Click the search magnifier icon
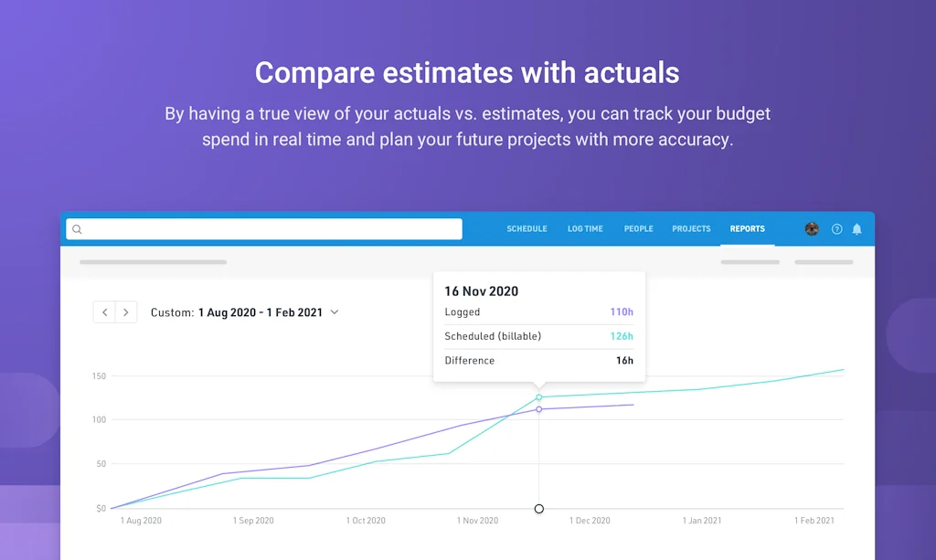 [77, 229]
